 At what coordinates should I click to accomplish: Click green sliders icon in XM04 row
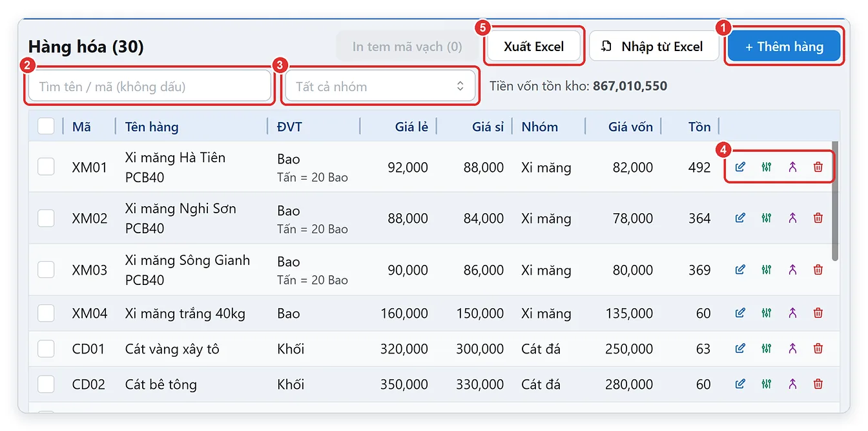click(766, 313)
